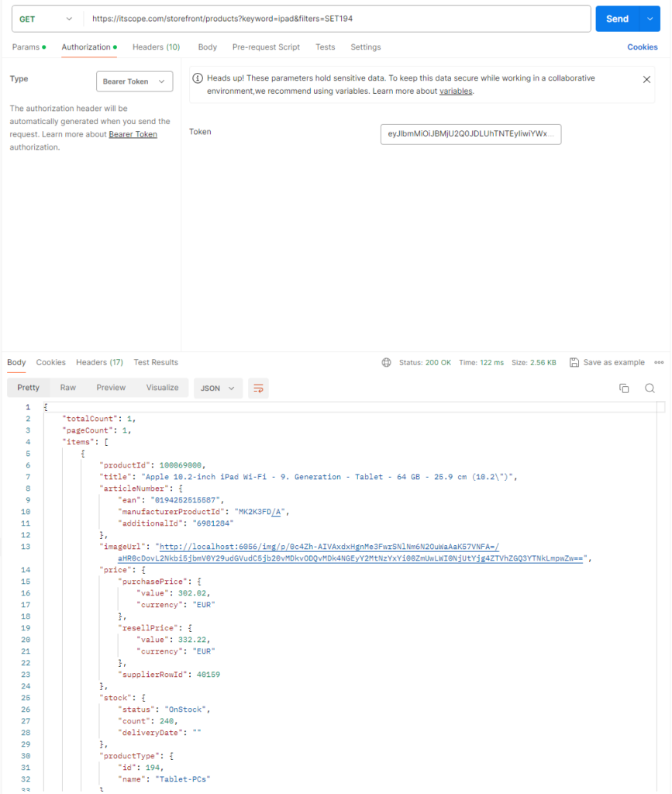Open the JSON format dropdown
This screenshot has width=672, height=794.
click(218, 388)
